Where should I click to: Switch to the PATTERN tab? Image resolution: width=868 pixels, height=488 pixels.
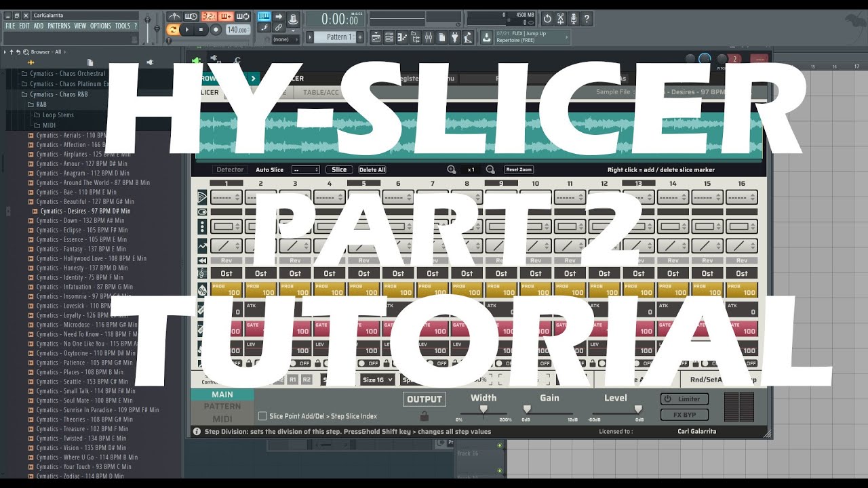222,407
